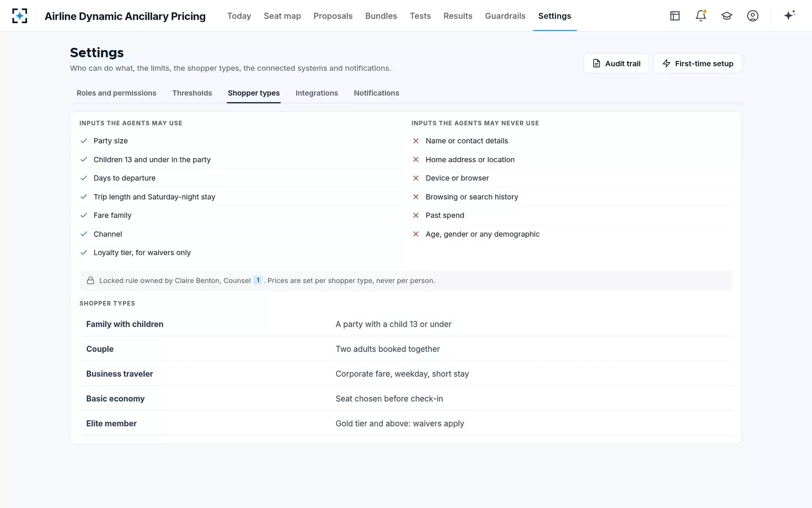The width and height of the screenshot is (812, 508).
Task: Open the Seat map page
Action: [283, 16]
